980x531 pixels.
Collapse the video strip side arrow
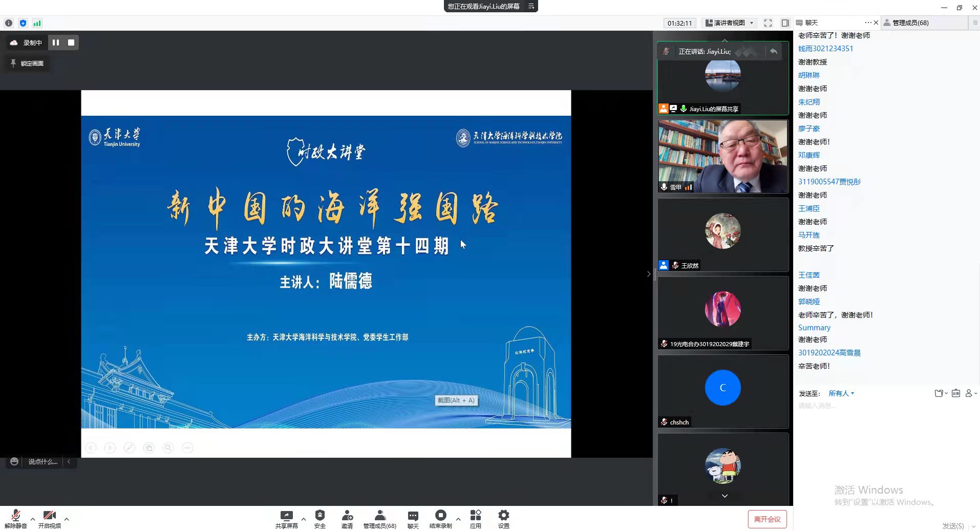coord(649,274)
